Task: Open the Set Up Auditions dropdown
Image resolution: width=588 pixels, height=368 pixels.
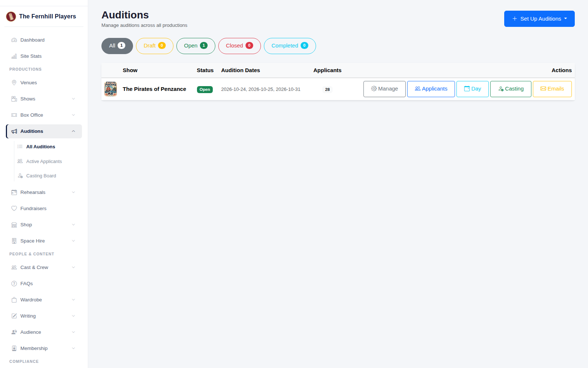Action: coord(539,19)
